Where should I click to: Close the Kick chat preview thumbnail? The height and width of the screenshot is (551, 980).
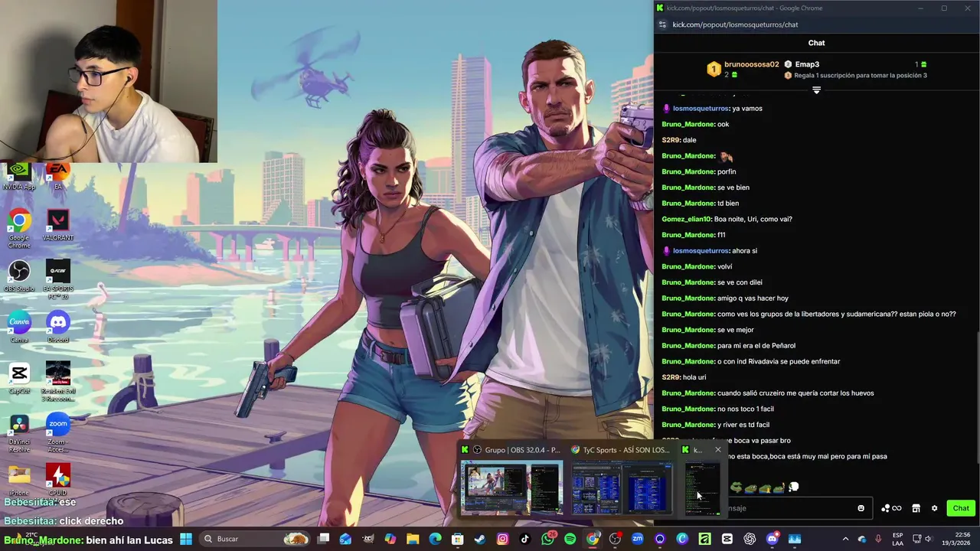coord(717,450)
